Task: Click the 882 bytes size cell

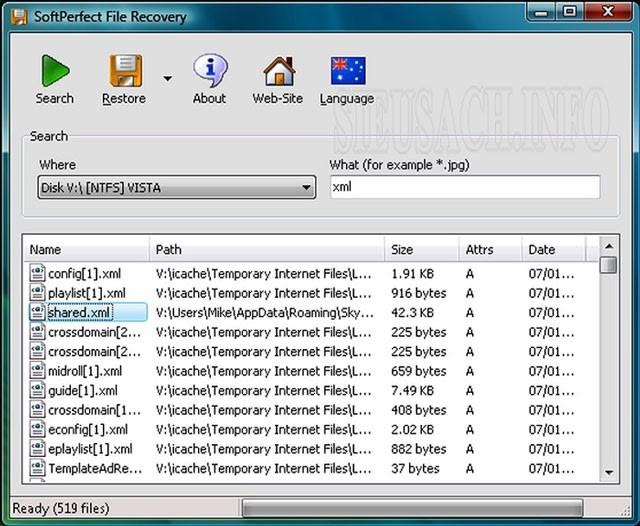Action: (x=419, y=449)
